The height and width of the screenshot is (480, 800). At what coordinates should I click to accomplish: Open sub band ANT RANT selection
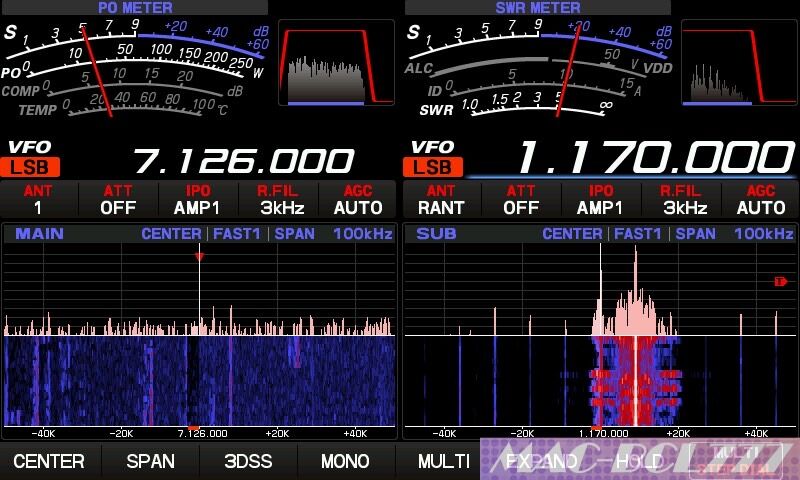tap(441, 199)
